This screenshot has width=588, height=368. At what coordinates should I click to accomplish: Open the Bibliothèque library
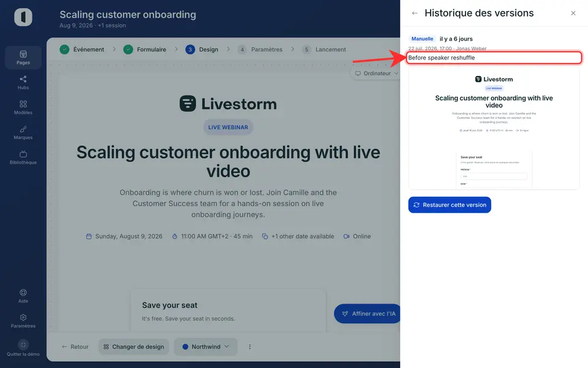point(23,158)
